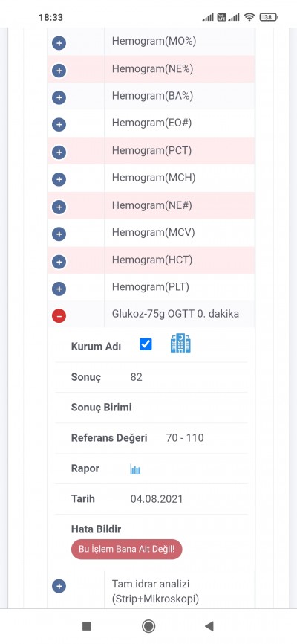Tap the recent apps square button
Screen dimensions: 297x644
tap(87, 626)
